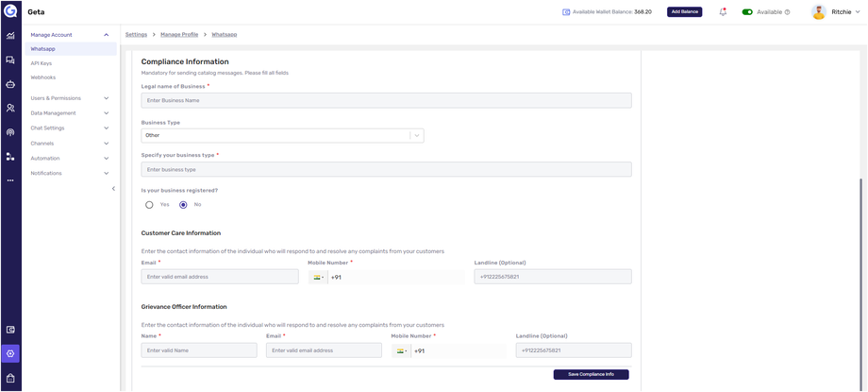Open the API Keys menu item
This screenshot has height=392, width=868.
[42, 63]
